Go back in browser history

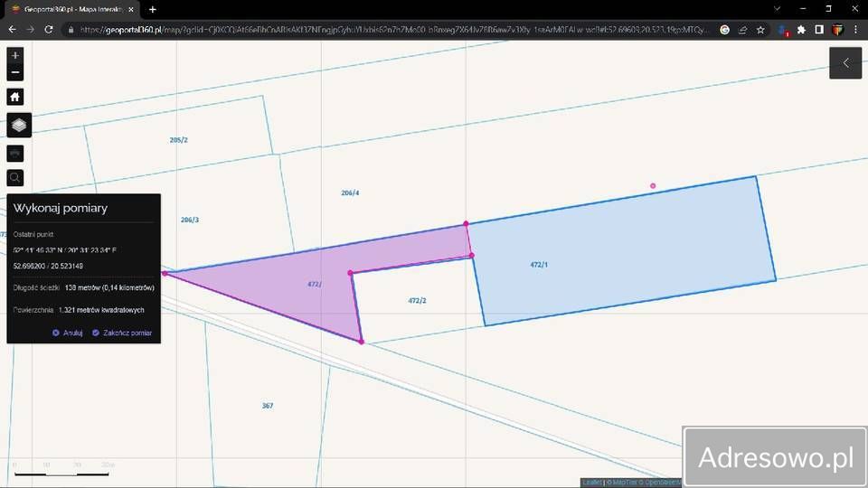pos(12,29)
